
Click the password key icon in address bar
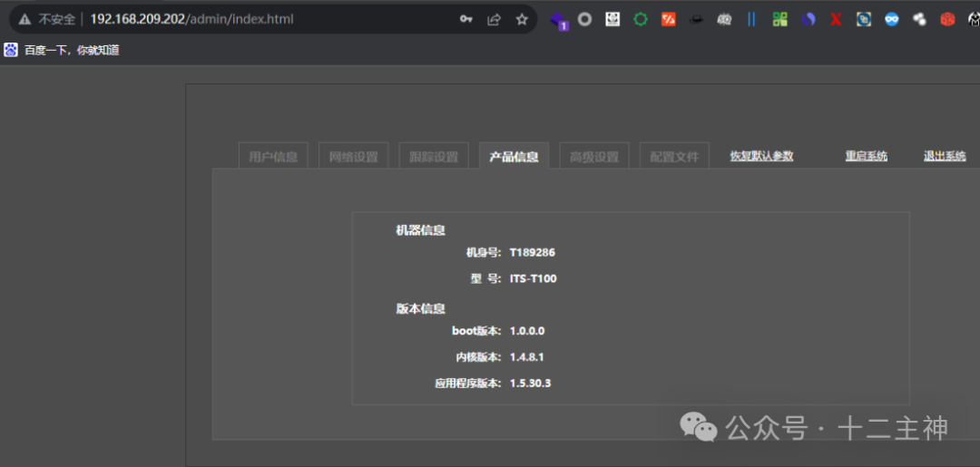click(466, 19)
